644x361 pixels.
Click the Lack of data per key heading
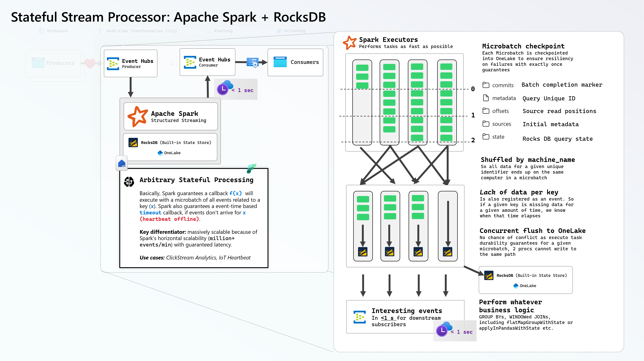coord(519,192)
